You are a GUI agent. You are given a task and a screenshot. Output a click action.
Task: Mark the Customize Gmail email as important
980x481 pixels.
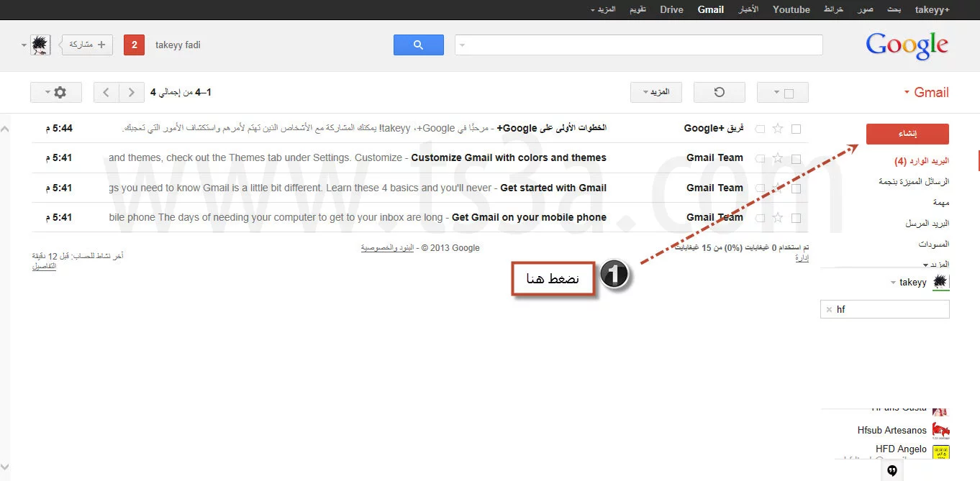pyautogui.click(x=760, y=158)
